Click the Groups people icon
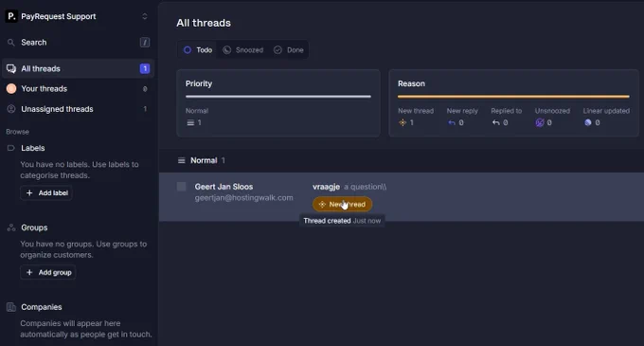The height and width of the screenshot is (346, 644). [11, 228]
